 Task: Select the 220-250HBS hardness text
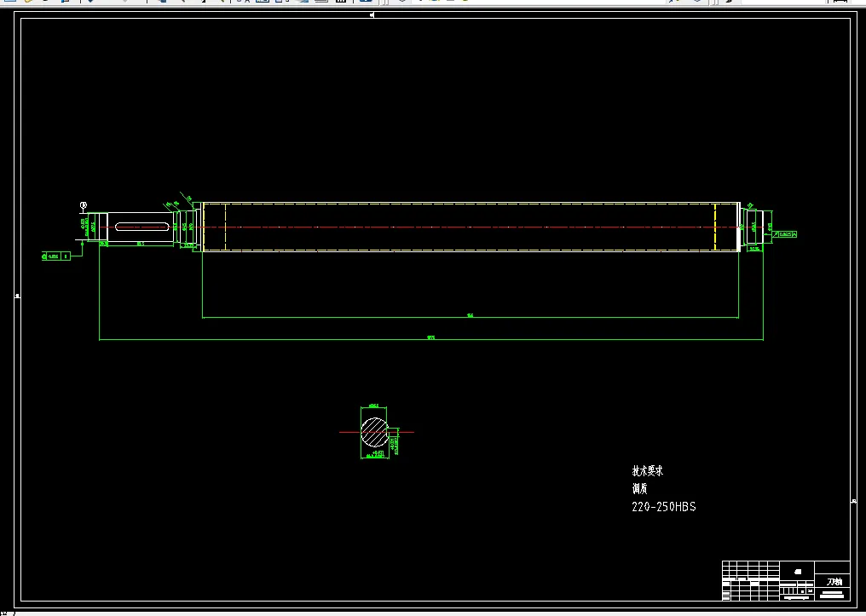[664, 507]
